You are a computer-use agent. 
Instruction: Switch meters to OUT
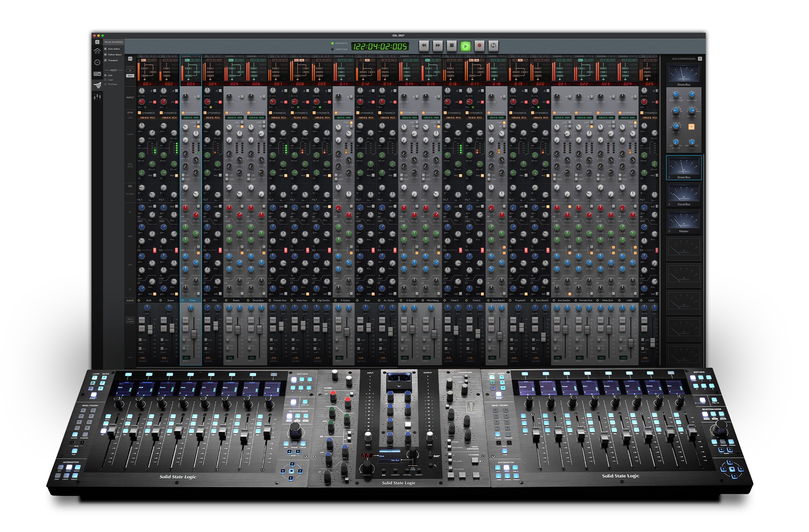(130, 76)
